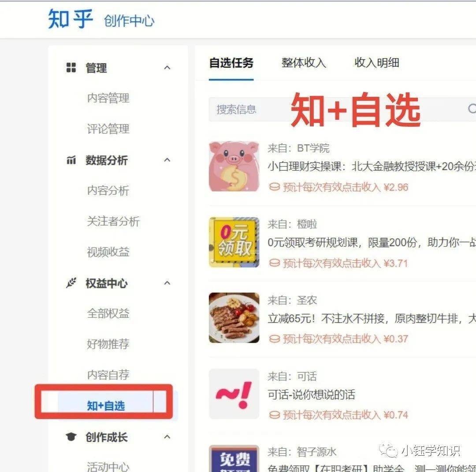This screenshot has width=476, height=472.
Task: Open 好物推荐 in the sidebar
Action: 108,344
